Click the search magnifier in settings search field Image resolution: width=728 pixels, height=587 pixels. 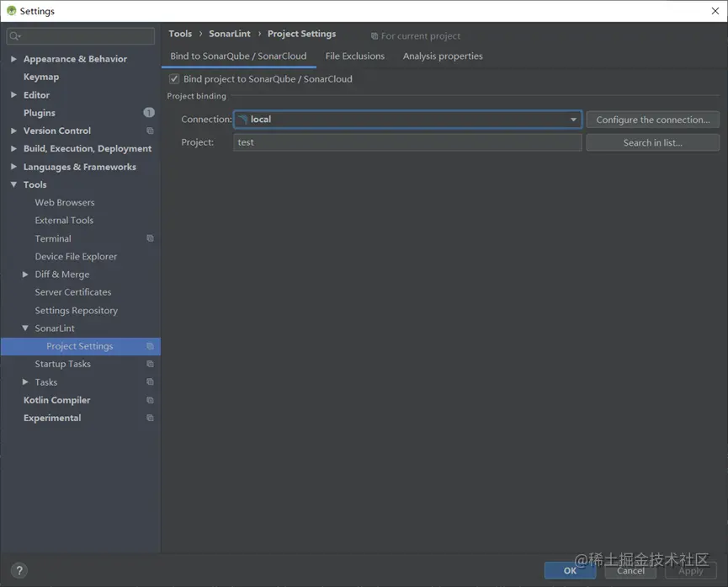click(x=14, y=36)
